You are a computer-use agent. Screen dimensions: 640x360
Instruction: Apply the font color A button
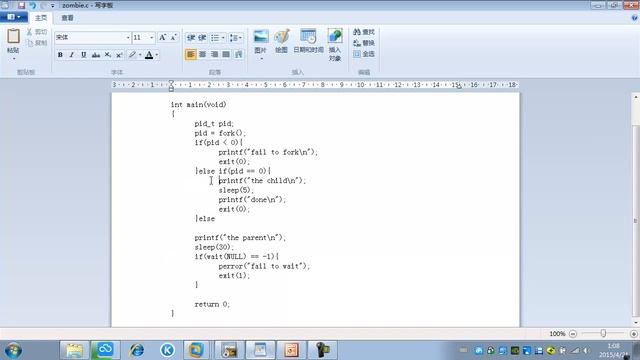(149, 55)
